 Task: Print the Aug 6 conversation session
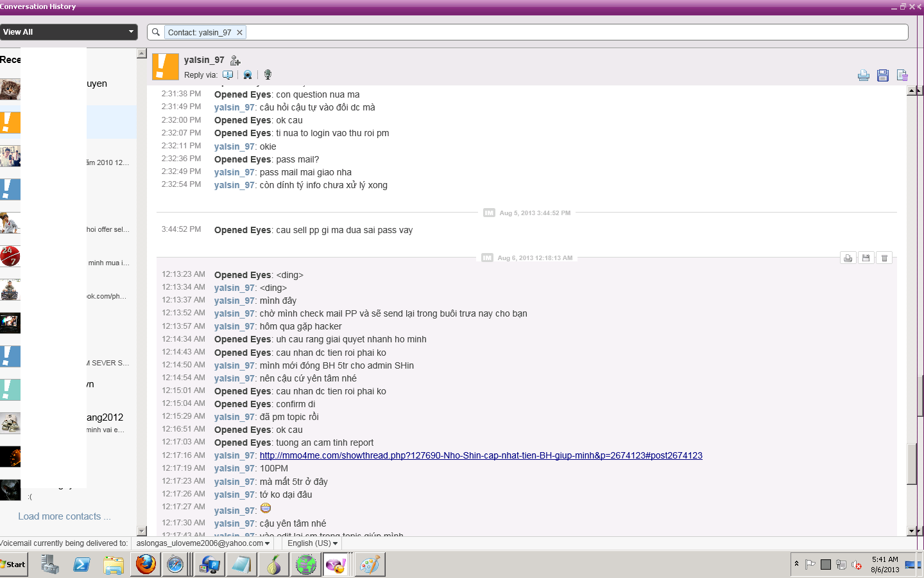[x=848, y=258]
